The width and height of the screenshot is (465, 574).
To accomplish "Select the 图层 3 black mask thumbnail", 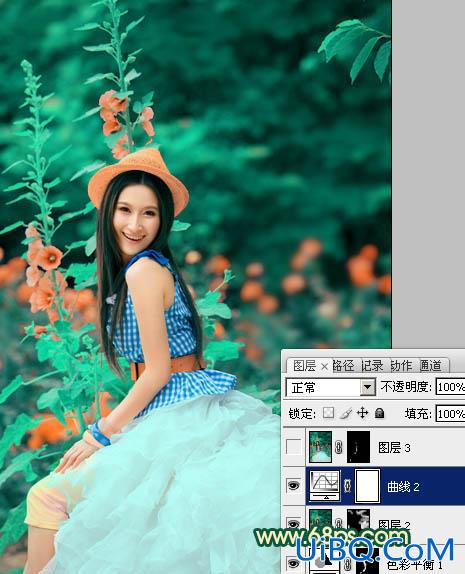I will tap(358, 447).
